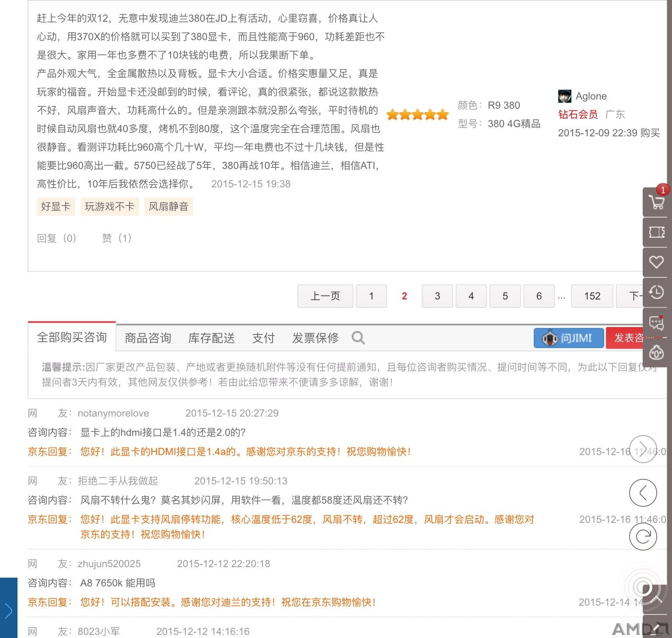The image size is (672, 638).
Task: Open the chat message sidebar icon
Action: tap(657, 322)
